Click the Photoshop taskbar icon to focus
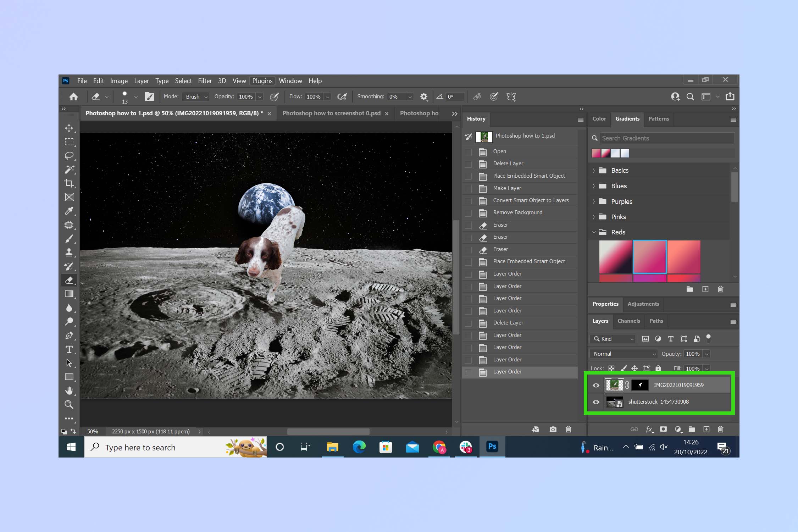Image resolution: width=798 pixels, height=532 pixels. click(x=492, y=447)
